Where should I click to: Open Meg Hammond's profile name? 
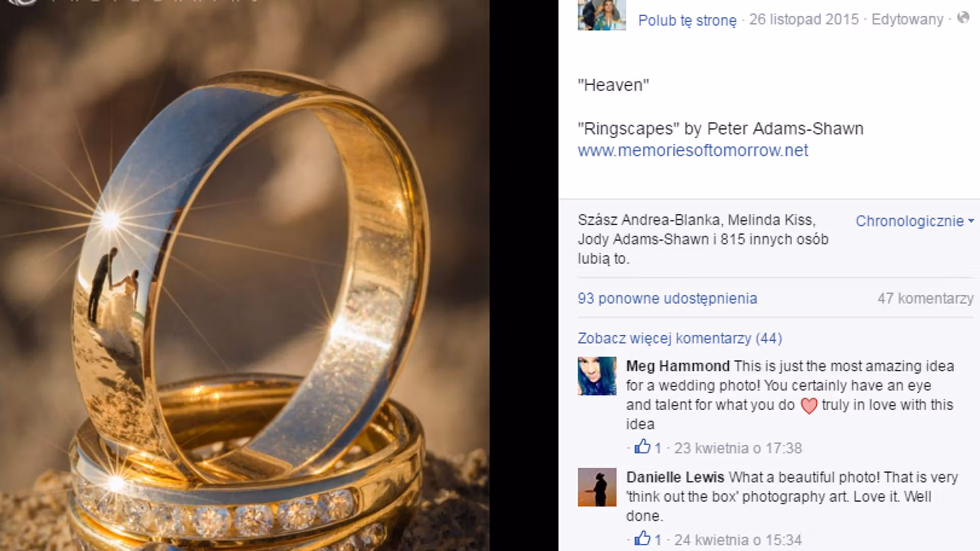(x=678, y=366)
